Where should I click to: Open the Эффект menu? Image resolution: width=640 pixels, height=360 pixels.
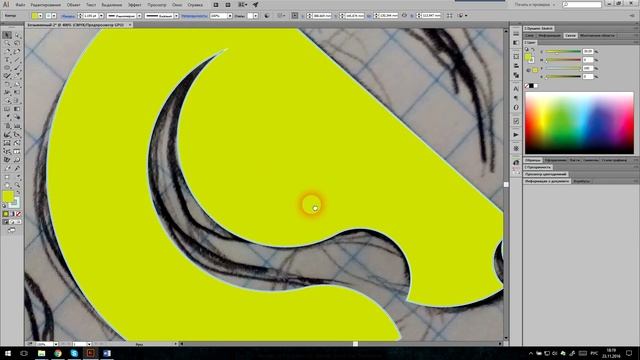pyautogui.click(x=135, y=5)
